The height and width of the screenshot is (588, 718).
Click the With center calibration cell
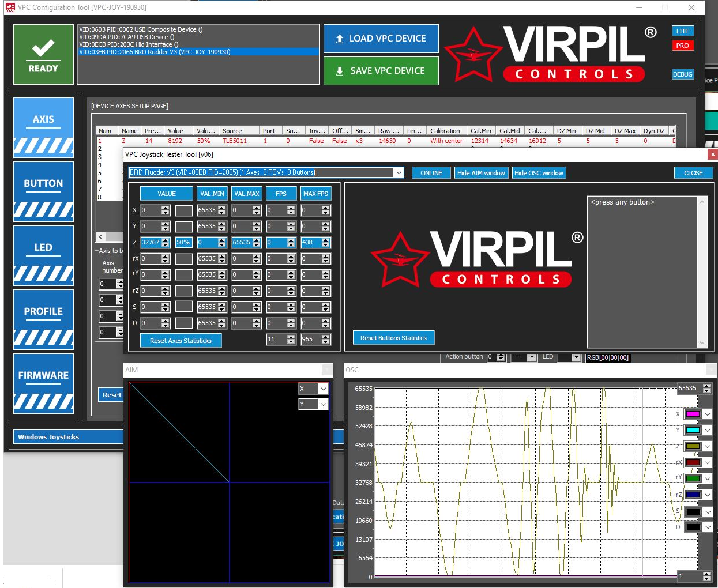pos(446,141)
